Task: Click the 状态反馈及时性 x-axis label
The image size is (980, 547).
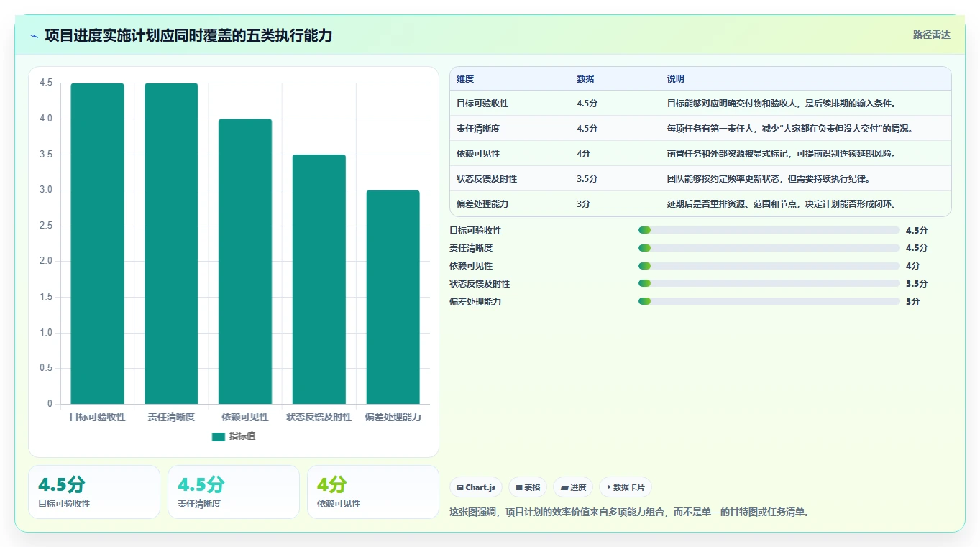Action: [319, 417]
